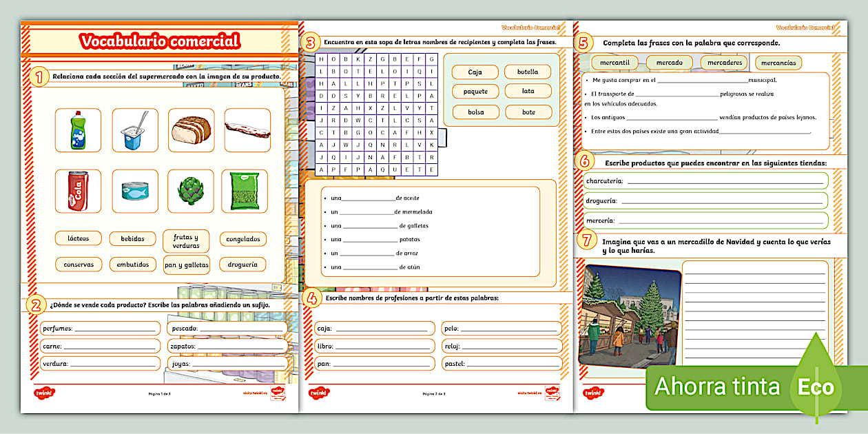The width and height of the screenshot is (868, 434).
Task: Click the word search letter grid
Action: pyautogui.click(x=375, y=114)
